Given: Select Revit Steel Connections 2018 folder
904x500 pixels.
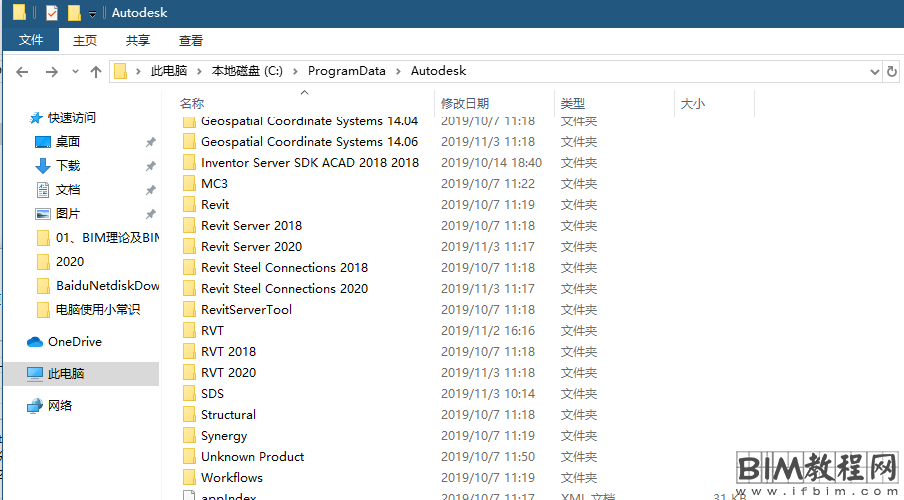Looking at the screenshot, I should 284,268.
